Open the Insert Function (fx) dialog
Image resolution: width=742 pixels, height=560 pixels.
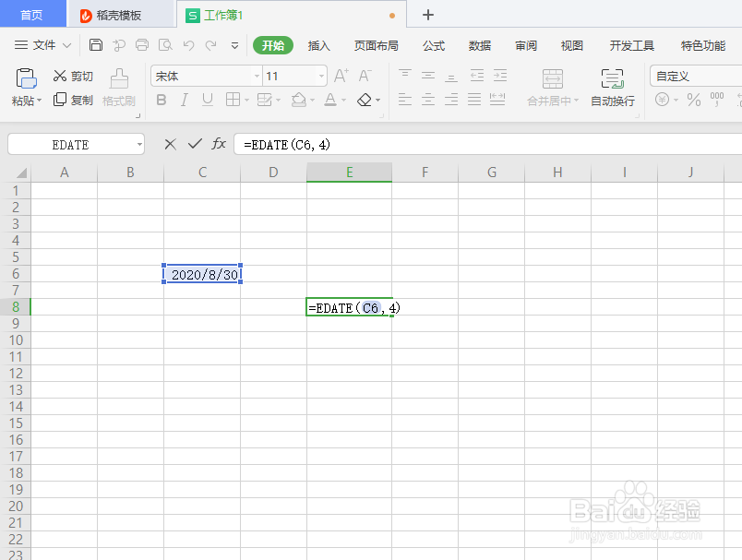(219, 144)
